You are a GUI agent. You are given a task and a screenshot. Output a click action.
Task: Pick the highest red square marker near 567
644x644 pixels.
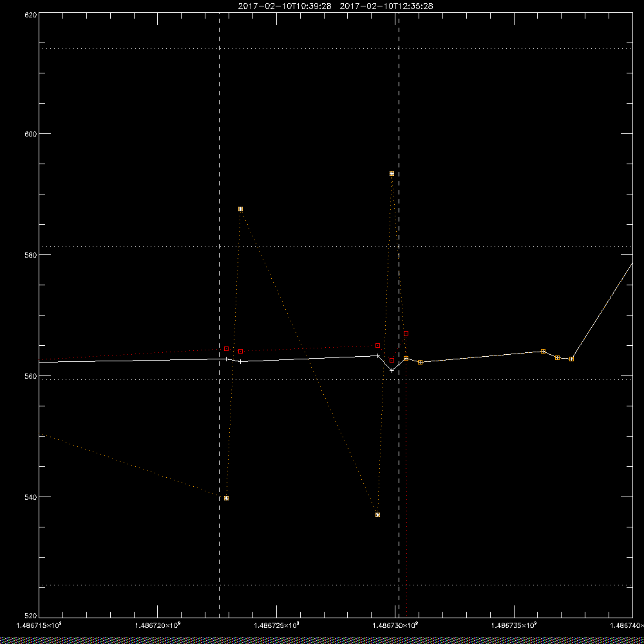(406, 334)
